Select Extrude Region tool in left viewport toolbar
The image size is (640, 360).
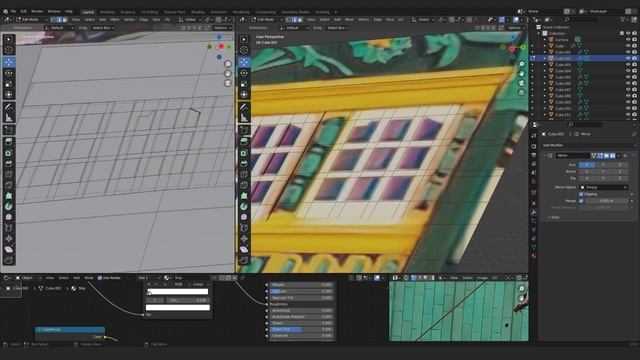pos(9,142)
